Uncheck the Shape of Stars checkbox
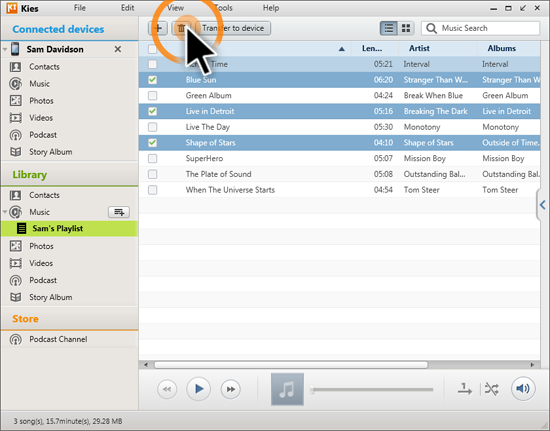Viewport: 550px width, 431px height. 152,143
